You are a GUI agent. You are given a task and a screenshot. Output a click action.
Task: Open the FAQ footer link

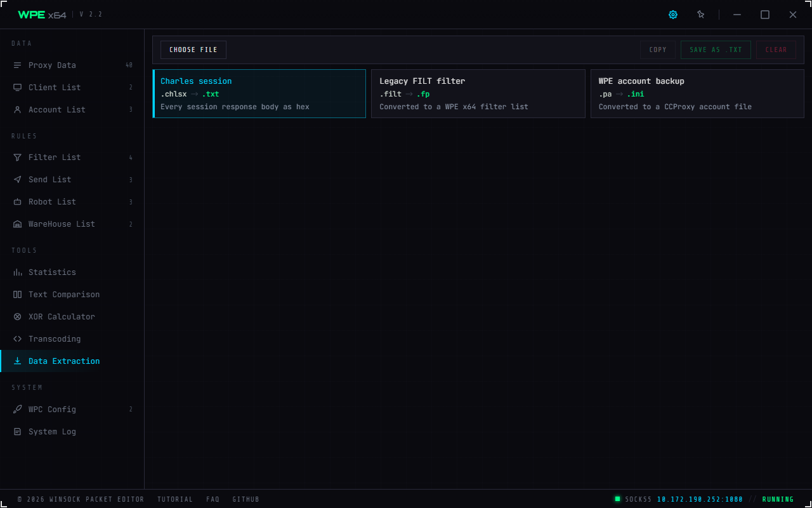pos(213,499)
